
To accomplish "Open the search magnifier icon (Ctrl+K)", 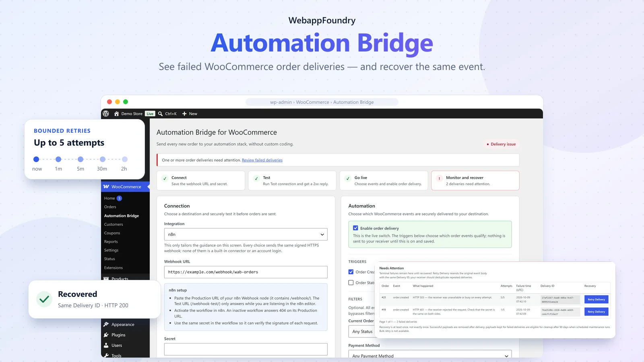I will pyautogui.click(x=160, y=114).
